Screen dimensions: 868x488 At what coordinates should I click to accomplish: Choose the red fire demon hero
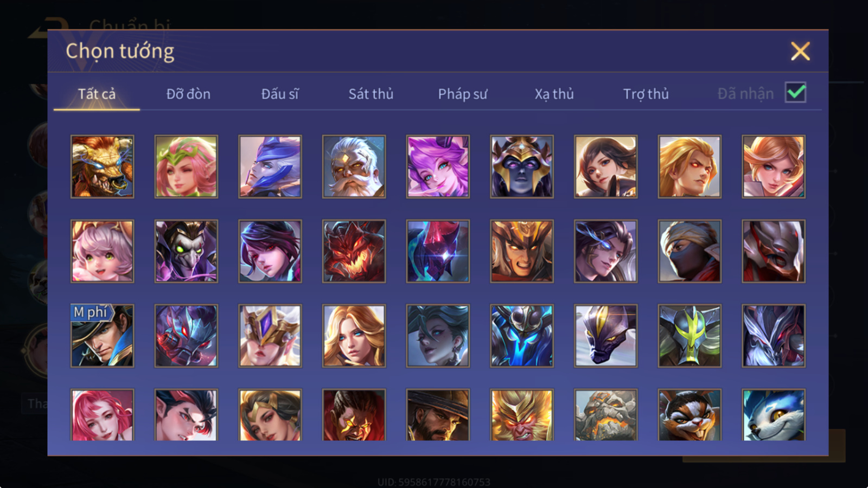point(354,251)
